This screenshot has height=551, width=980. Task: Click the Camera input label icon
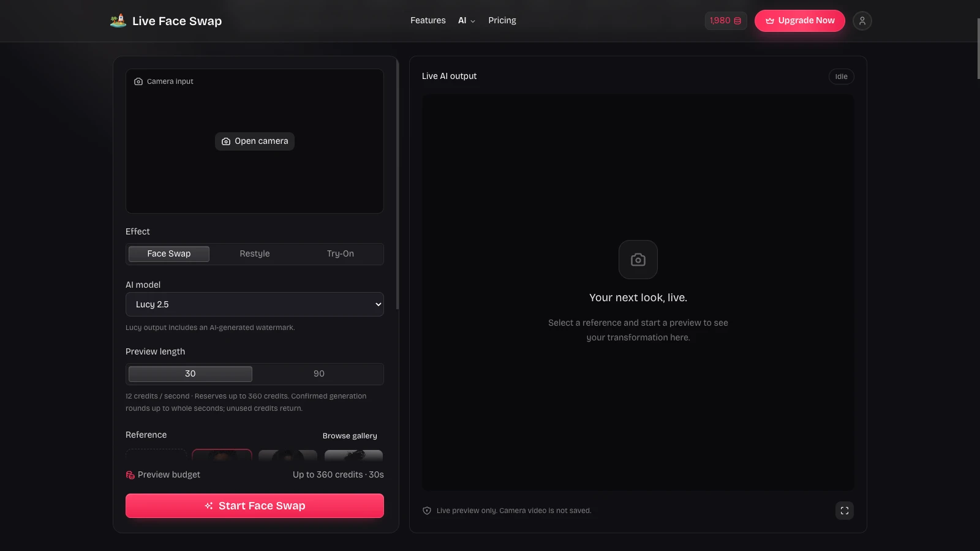138,81
